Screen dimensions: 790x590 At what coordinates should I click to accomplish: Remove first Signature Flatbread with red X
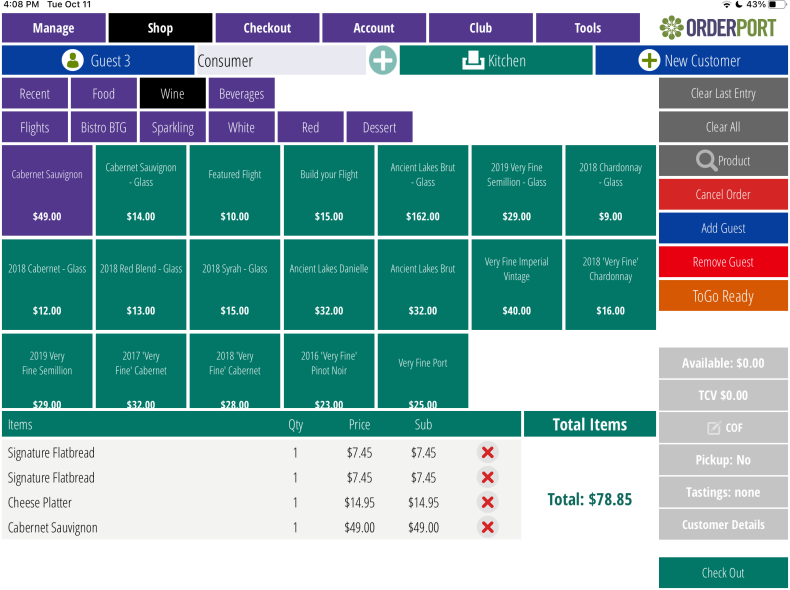[487, 452]
